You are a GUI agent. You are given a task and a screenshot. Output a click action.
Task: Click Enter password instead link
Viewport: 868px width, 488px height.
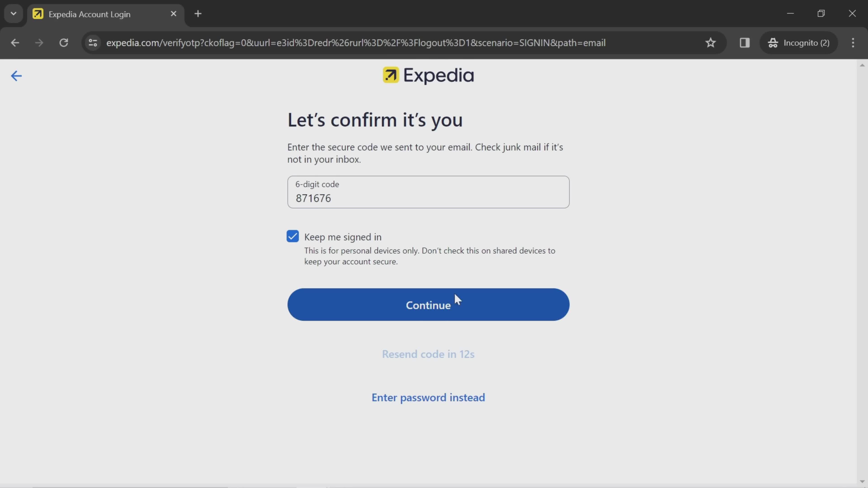[428, 397]
